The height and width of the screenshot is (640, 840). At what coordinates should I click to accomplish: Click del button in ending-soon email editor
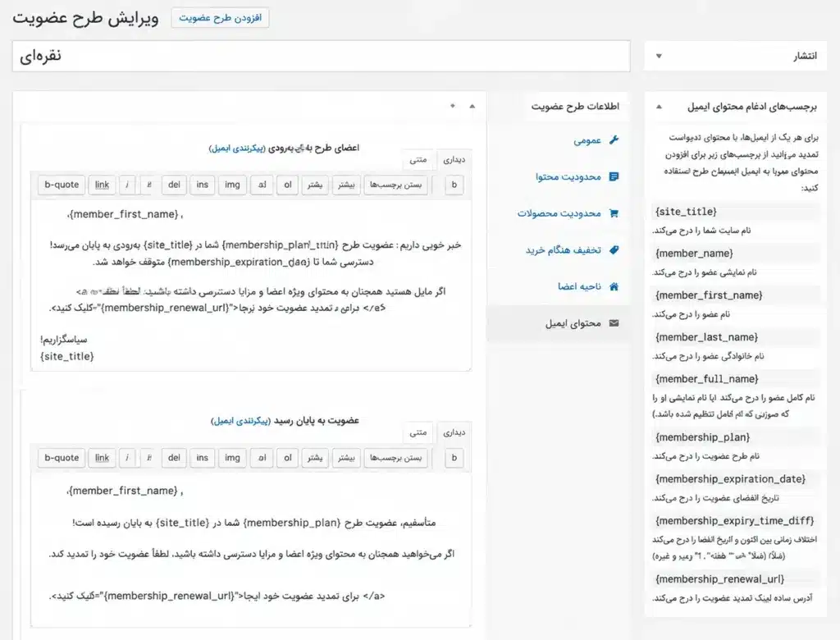pyautogui.click(x=174, y=185)
